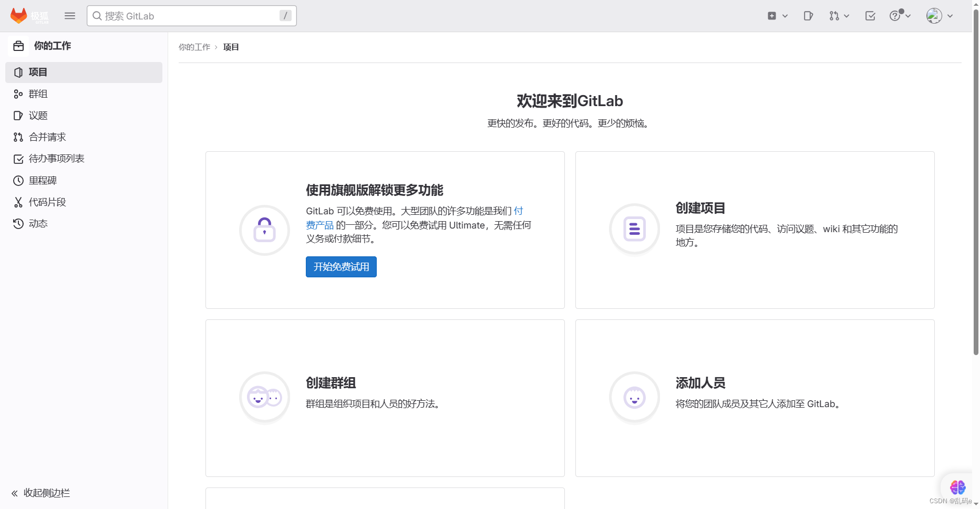980x509 pixels.
Task: Open the user avatar menu
Action: [940, 16]
